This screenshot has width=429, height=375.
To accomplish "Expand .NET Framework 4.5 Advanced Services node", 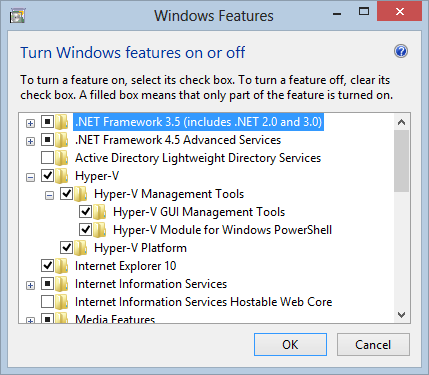I will (30, 141).
